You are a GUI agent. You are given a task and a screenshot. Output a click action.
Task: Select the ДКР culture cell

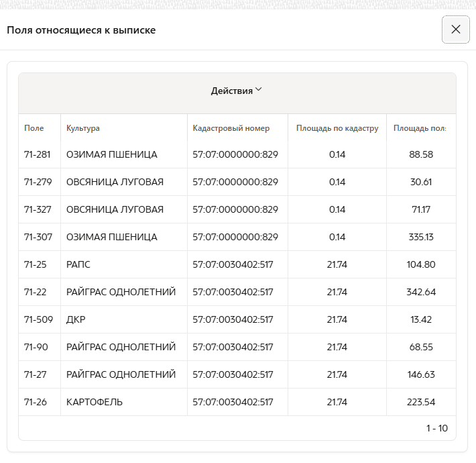click(76, 319)
